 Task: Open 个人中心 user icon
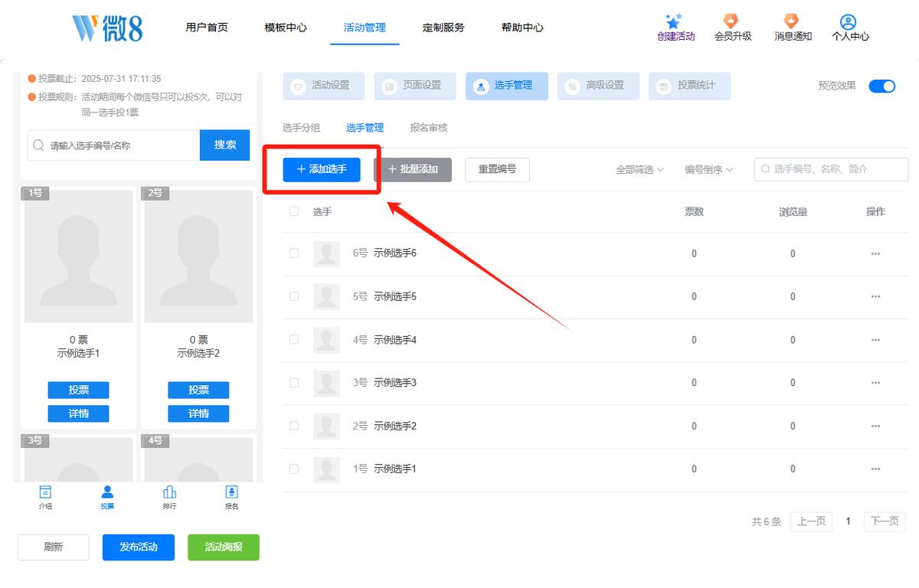[848, 21]
